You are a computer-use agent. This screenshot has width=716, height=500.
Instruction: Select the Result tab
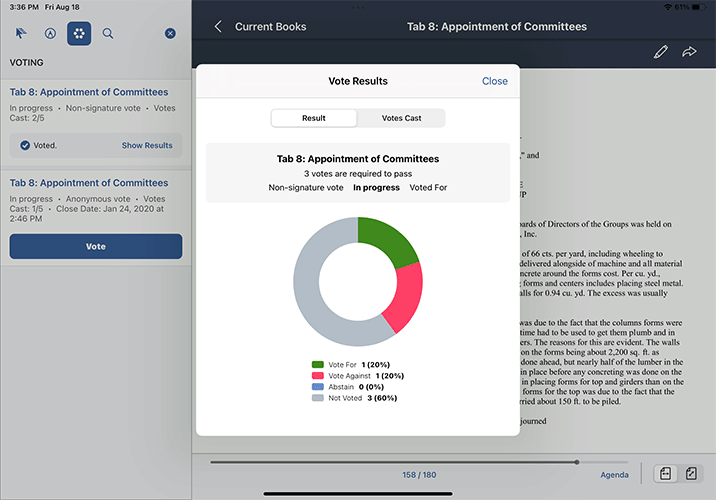click(314, 118)
